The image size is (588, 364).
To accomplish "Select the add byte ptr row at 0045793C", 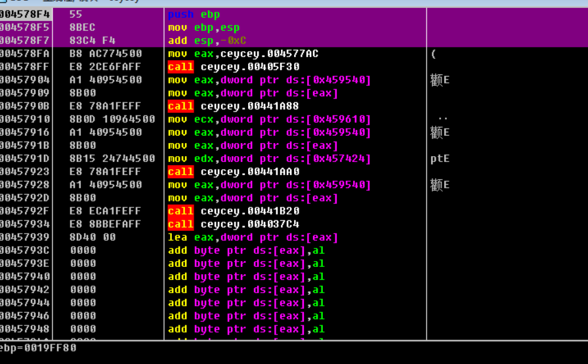I will point(246,251).
